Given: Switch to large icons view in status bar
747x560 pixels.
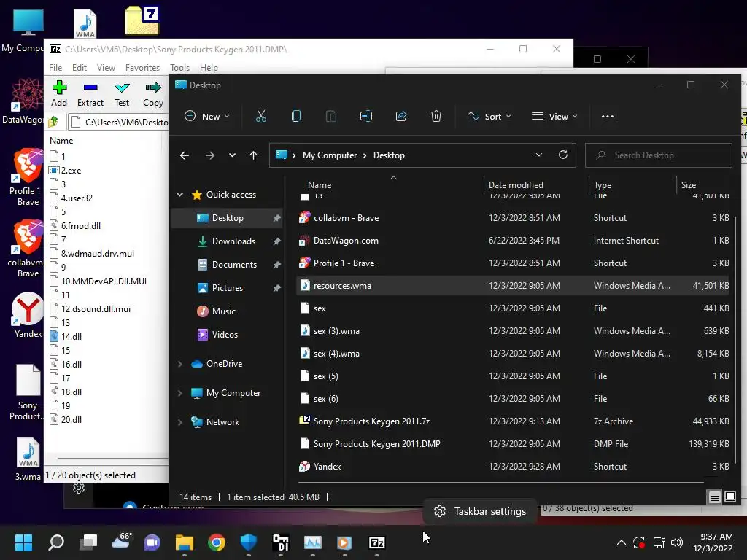Looking at the screenshot, I should tap(729, 497).
